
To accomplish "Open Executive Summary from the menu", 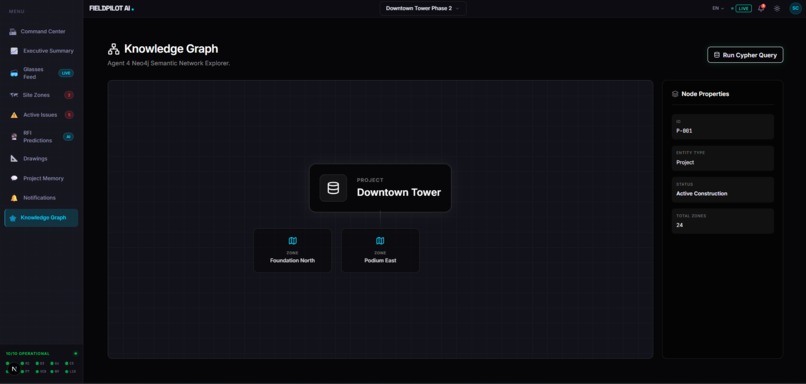I will click(x=41, y=51).
